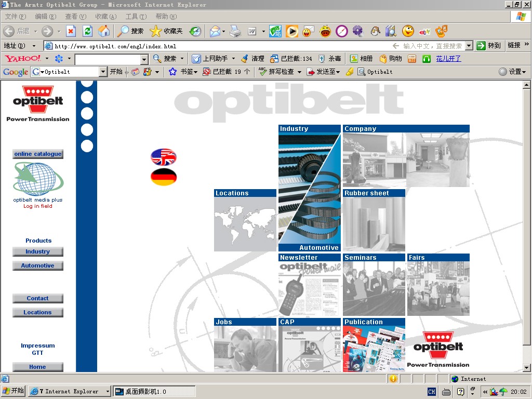Click the purple gear toolbar icon

[x=357, y=31]
